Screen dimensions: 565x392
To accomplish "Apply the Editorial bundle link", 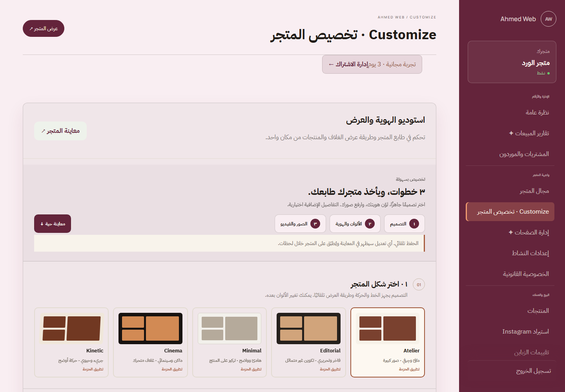I will click(x=330, y=369).
